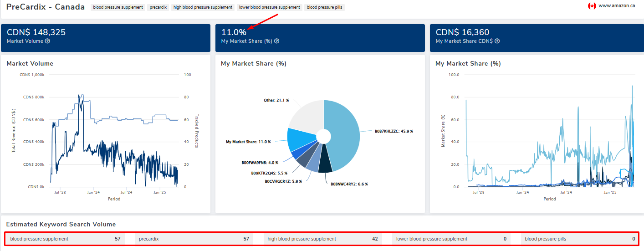Open the www.amazon.ca link
This screenshot has width=644, height=251.
click(x=617, y=6)
